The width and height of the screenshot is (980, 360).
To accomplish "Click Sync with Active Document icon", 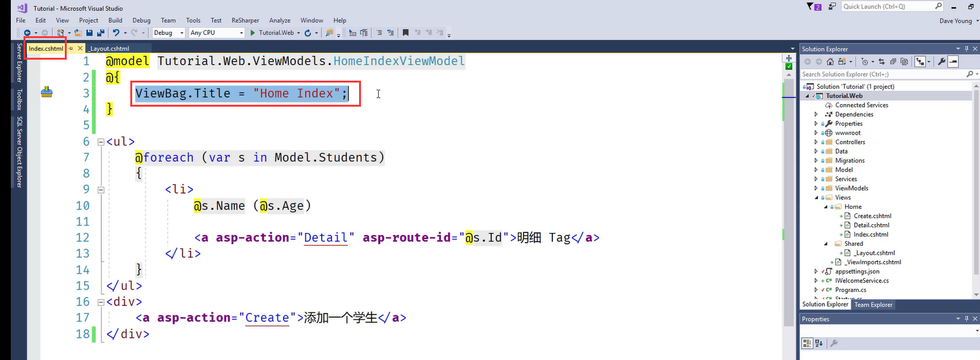I will click(881, 62).
